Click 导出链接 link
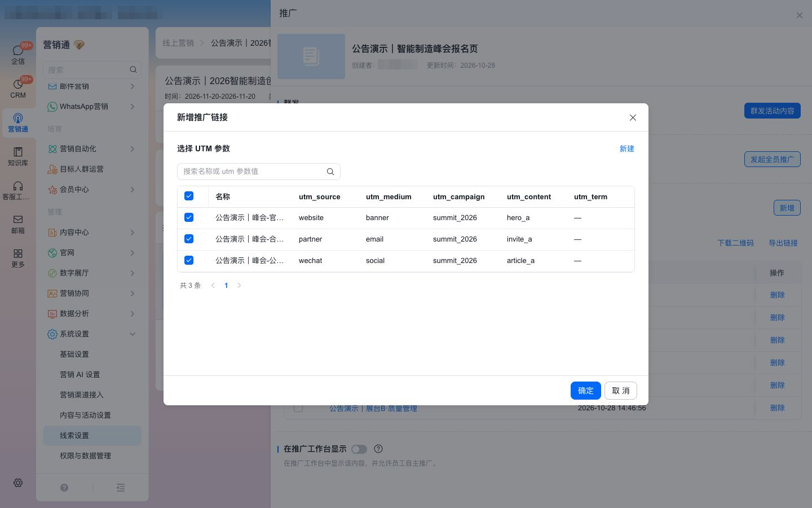 (x=783, y=243)
